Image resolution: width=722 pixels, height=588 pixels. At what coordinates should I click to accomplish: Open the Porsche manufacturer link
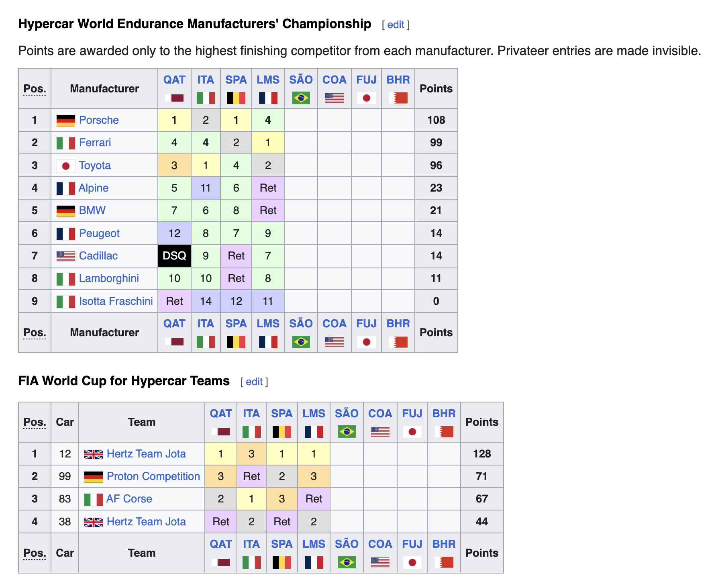[x=99, y=120]
